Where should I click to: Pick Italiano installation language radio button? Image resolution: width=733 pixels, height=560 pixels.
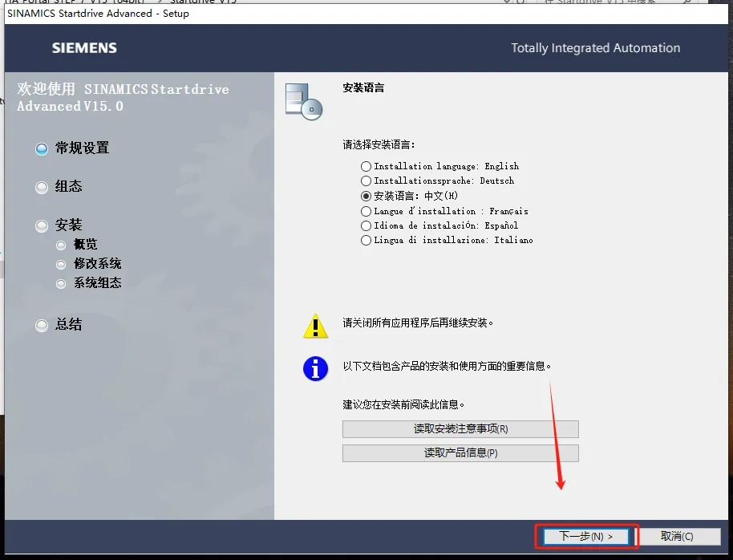pos(366,241)
